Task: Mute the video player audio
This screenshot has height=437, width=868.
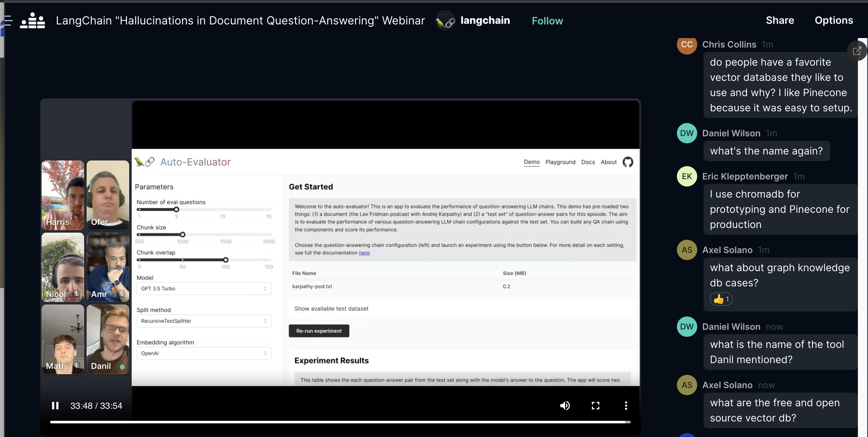Action: click(x=565, y=405)
